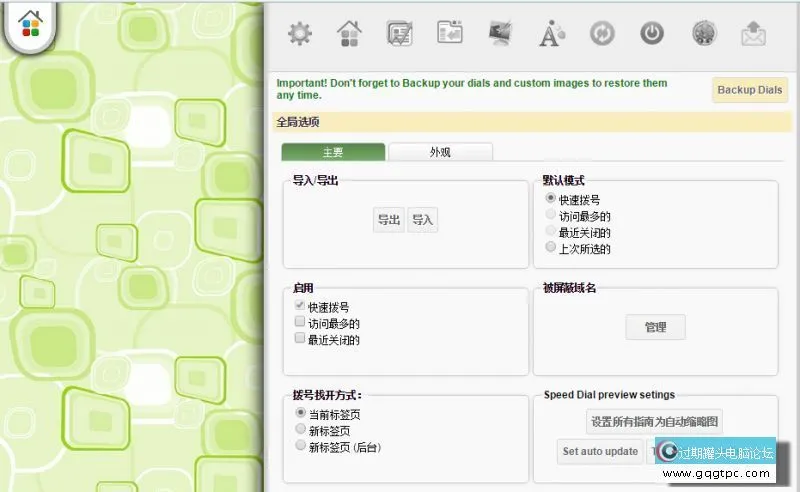This screenshot has width=800, height=492.
Task: Click the 导出 export button
Action: coord(388,220)
